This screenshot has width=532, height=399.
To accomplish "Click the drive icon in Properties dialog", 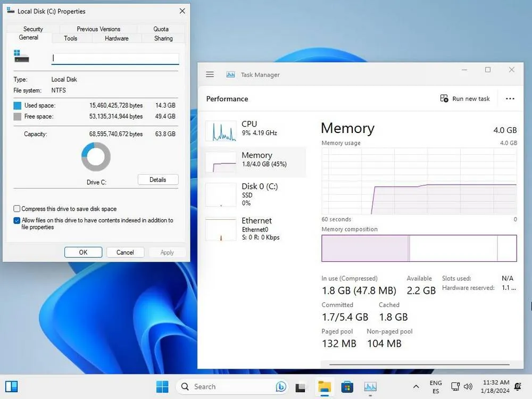I will [21, 56].
